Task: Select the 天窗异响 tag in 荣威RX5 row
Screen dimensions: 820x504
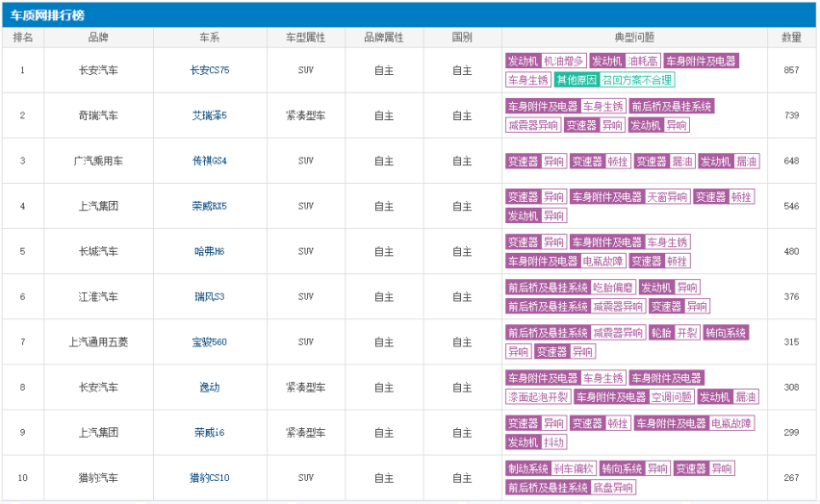Action: [x=667, y=197]
